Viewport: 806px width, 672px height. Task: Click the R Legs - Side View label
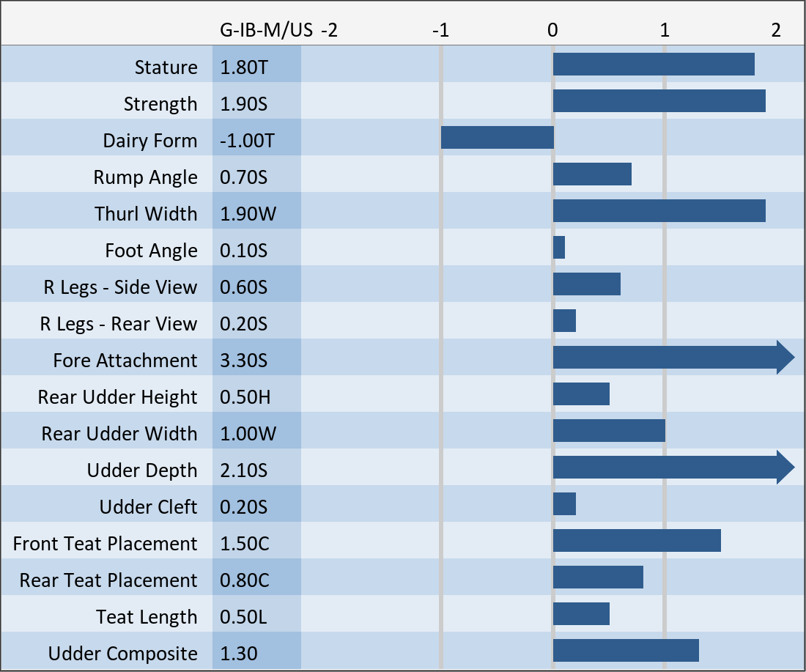(x=120, y=287)
